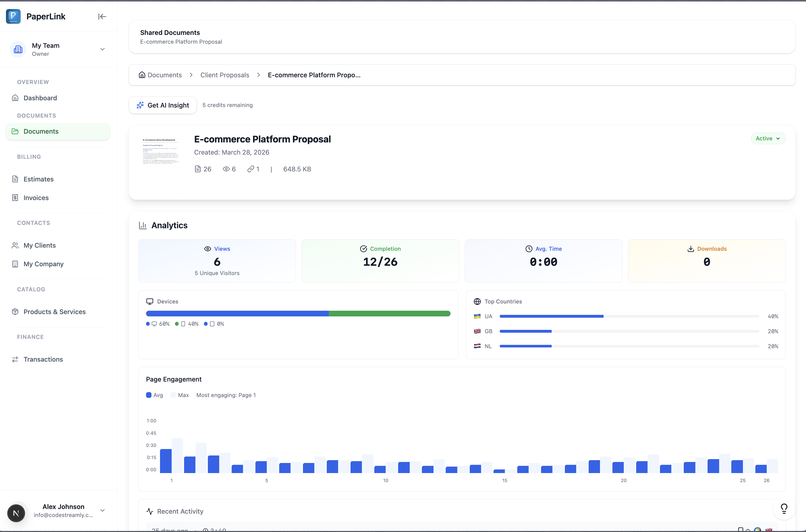Viewport: 806px width, 532px height.
Task: Toggle the Avg series legend
Action: (154, 395)
